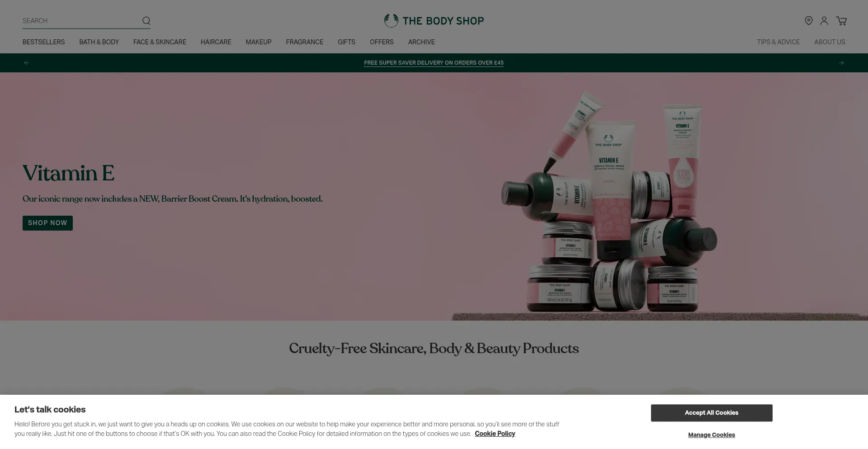868x449 pixels.
Task: Accept All Cookies
Action: [712, 413]
